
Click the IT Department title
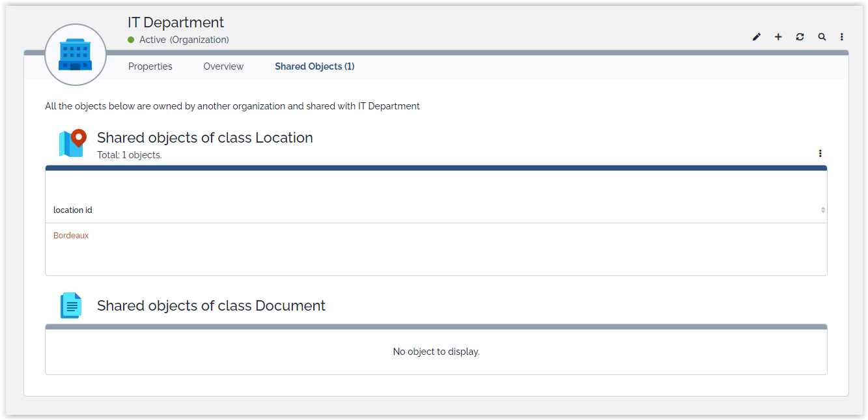176,22
